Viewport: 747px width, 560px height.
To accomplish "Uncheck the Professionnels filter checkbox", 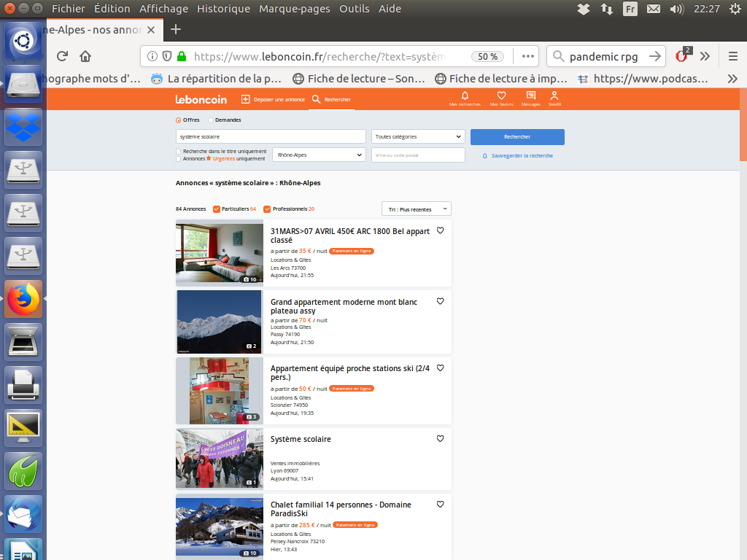I will tap(267, 209).
